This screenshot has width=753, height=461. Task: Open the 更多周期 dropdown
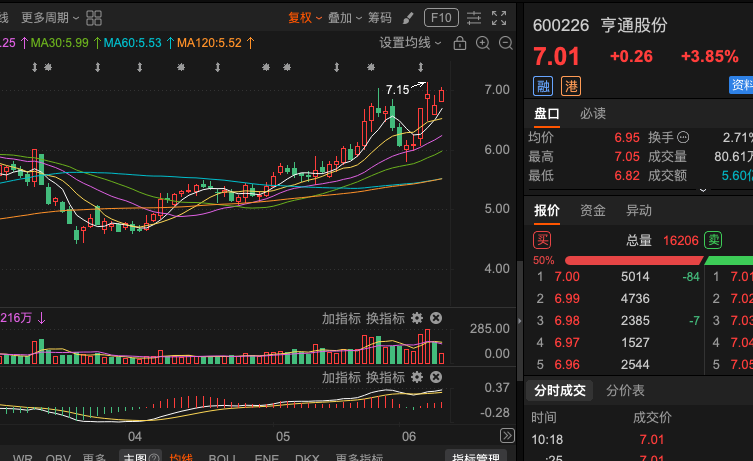tap(50, 18)
